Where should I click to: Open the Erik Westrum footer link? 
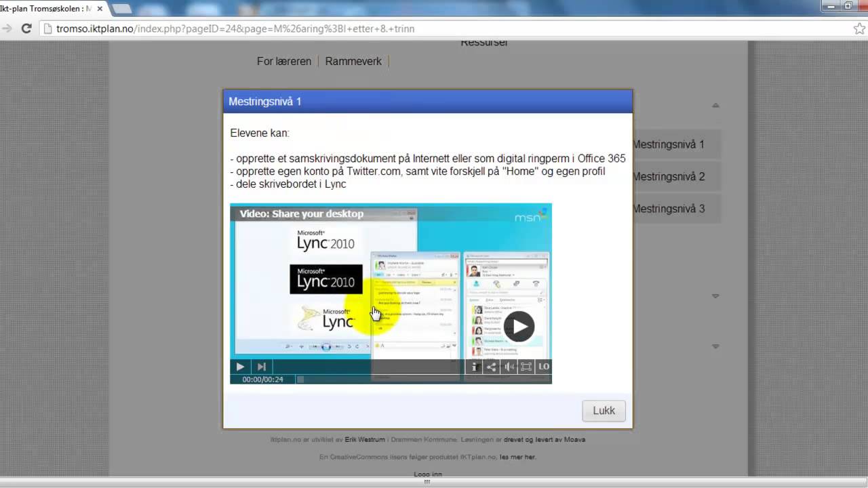[364, 439]
